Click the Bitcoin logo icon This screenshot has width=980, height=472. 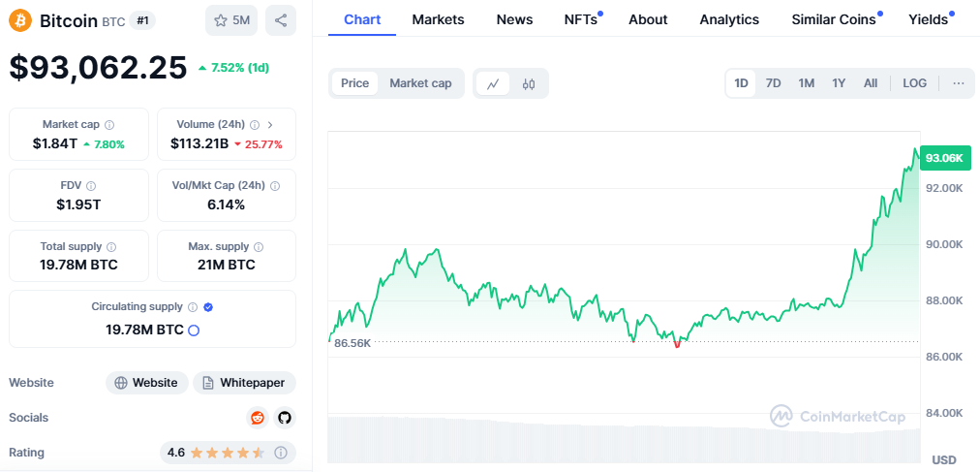(20, 20)
